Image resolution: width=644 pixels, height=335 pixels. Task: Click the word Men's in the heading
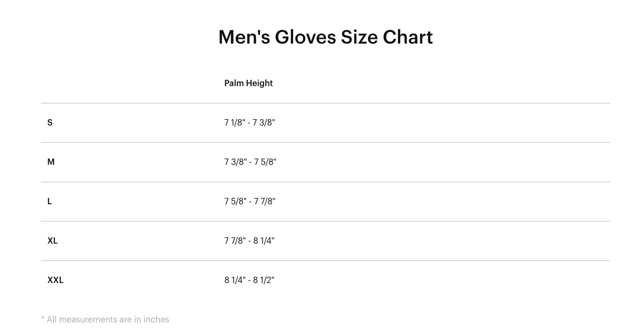244,37
